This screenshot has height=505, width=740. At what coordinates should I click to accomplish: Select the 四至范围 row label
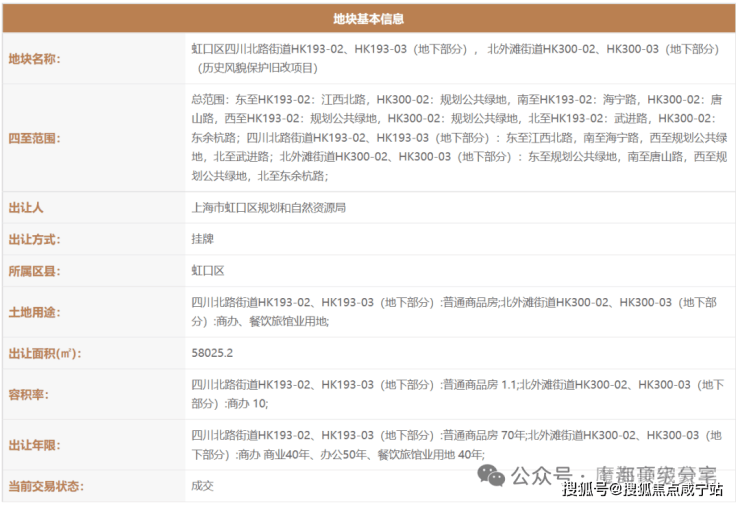point(35,138)
